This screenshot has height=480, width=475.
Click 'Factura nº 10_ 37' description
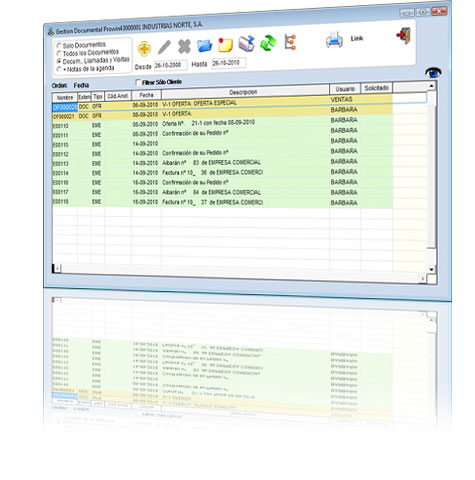click(x=212, y=202)
